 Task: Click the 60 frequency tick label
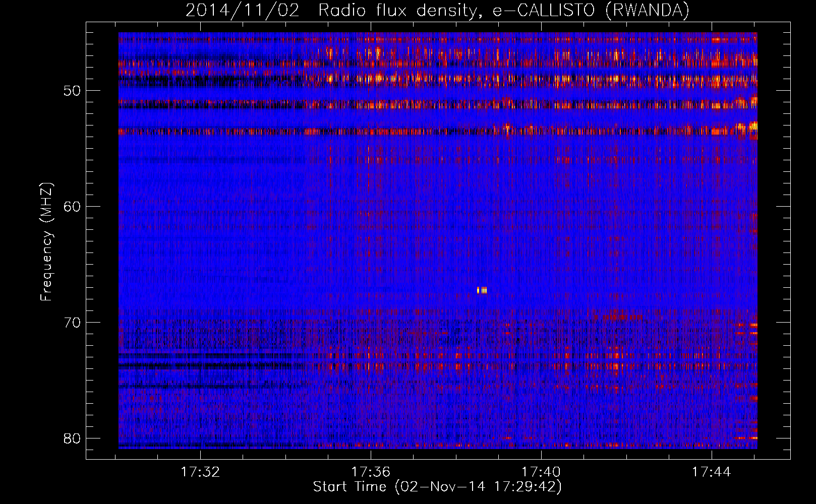click(x=73, y=207)
